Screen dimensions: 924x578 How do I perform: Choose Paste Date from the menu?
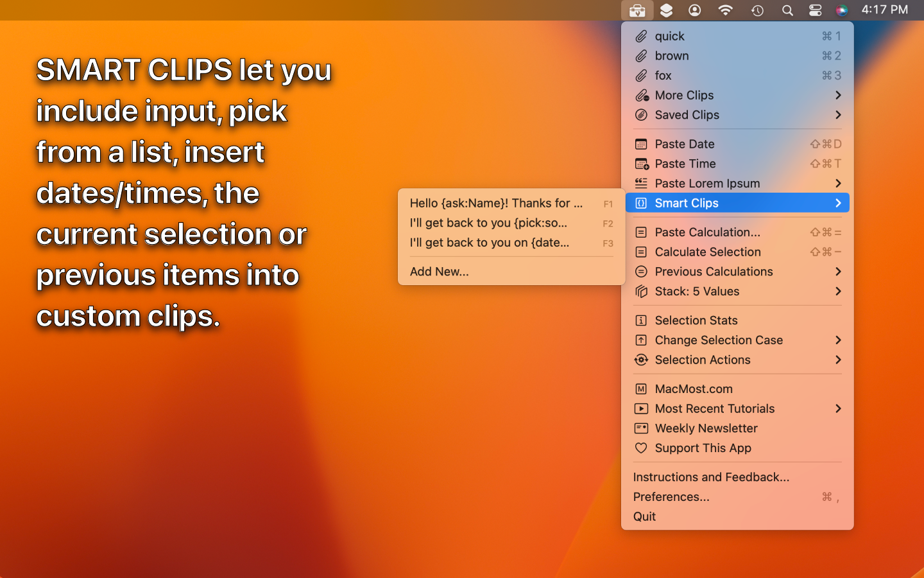pyautogui.click(x=737, y=144)
